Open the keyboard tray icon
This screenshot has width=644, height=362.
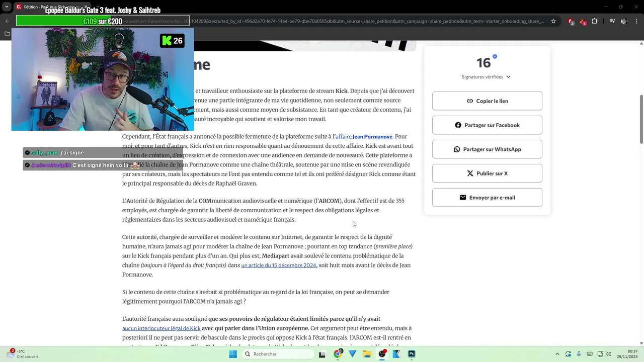[590, 354]
